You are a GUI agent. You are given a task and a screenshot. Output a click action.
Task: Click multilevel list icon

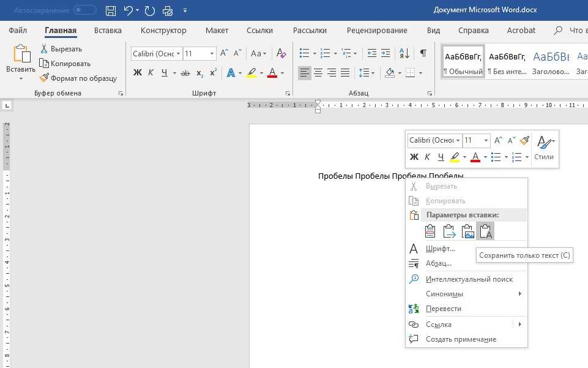click(346, 53)
